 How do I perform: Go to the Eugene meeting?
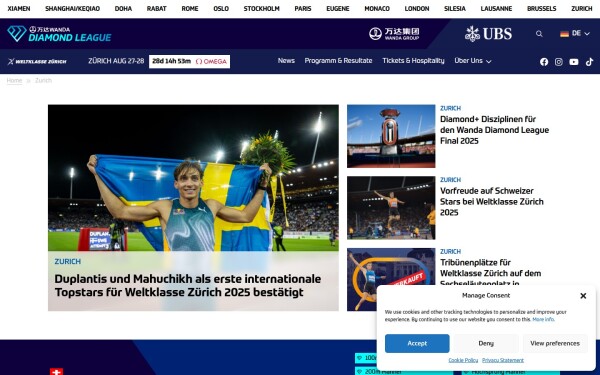pyautogui.click(x=338, y=8)
